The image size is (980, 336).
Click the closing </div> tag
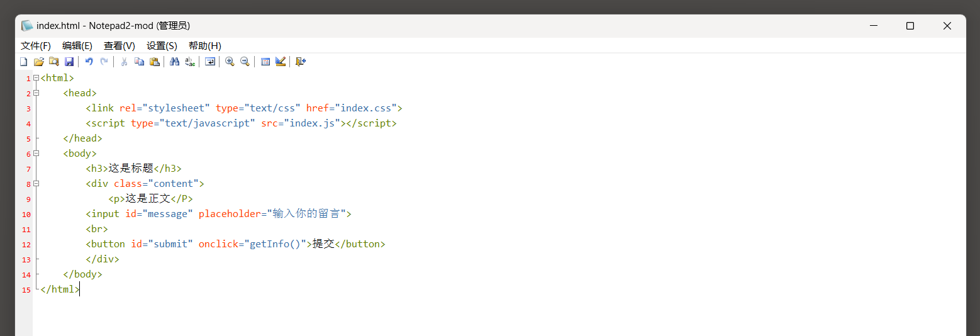103,259
